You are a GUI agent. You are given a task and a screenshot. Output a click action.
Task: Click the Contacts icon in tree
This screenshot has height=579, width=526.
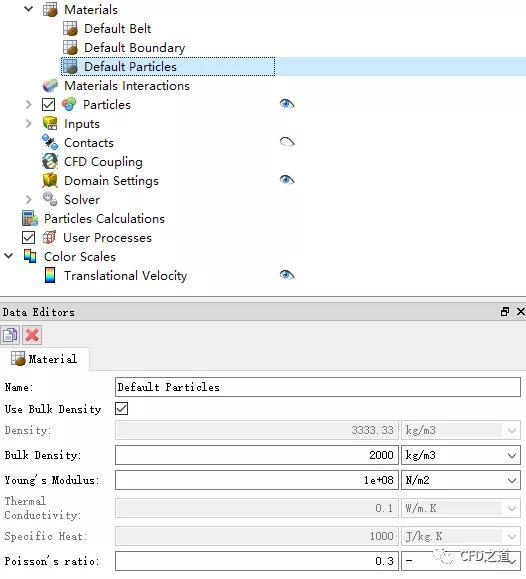coord(50,143)
